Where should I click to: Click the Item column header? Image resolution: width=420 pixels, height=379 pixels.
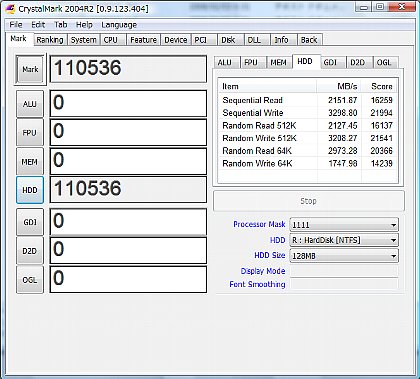click(268, 86)
